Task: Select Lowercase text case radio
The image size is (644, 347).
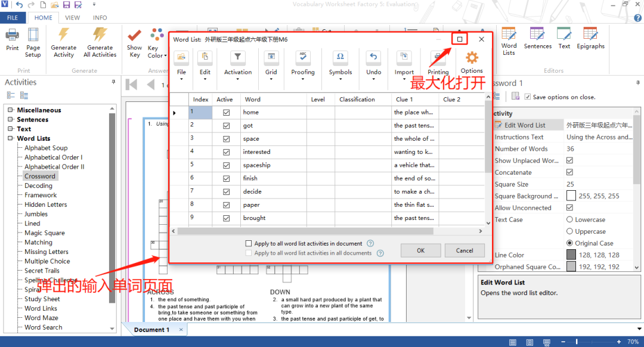Action: 569,219
